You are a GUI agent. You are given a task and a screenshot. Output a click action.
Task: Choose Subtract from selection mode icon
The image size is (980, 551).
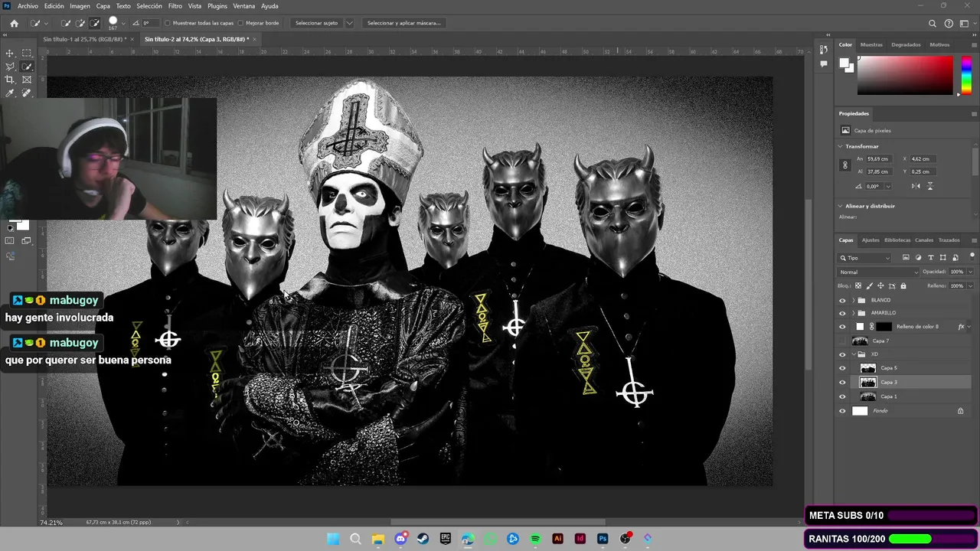95,23
